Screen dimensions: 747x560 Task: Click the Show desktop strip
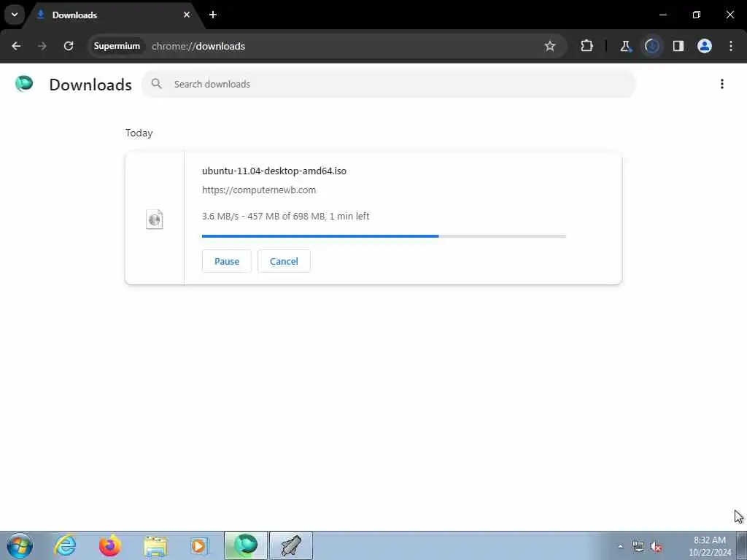(742, 545)
